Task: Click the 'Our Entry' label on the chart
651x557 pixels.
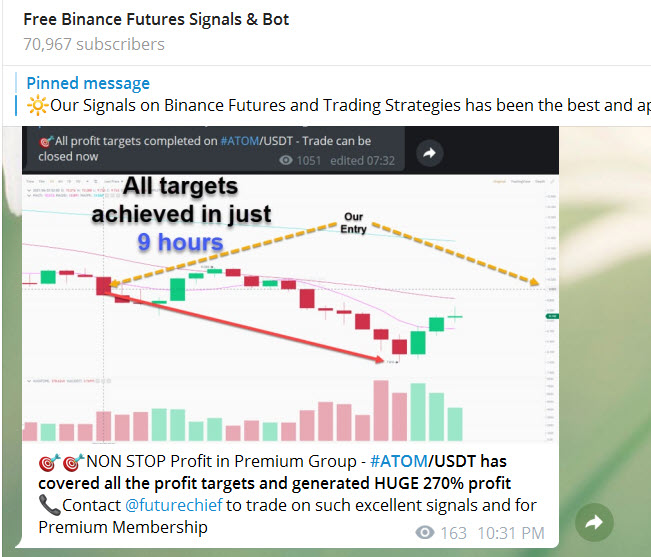Action: pos(354,222)
